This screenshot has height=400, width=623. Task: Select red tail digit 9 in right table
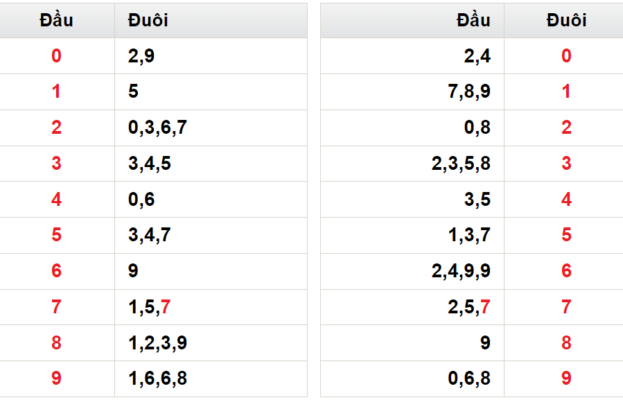click(566, 379)
